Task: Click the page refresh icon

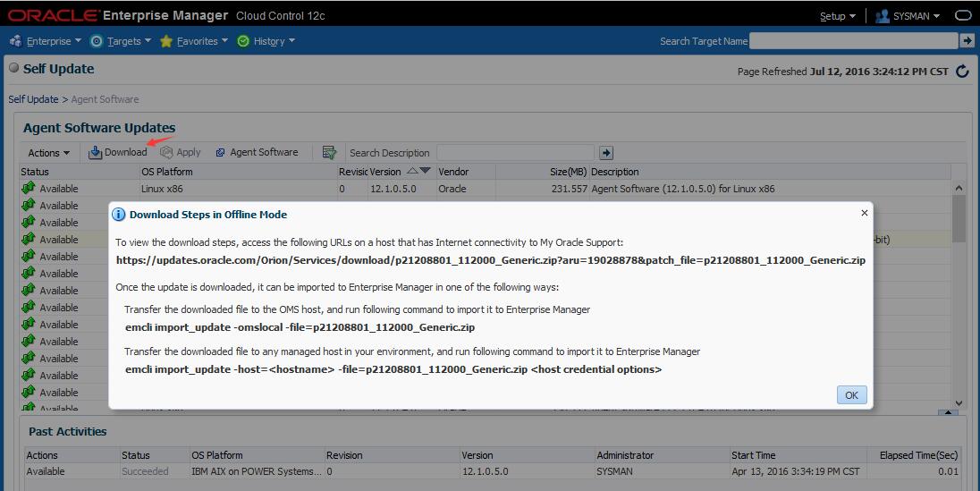Action: click(962, 72)
